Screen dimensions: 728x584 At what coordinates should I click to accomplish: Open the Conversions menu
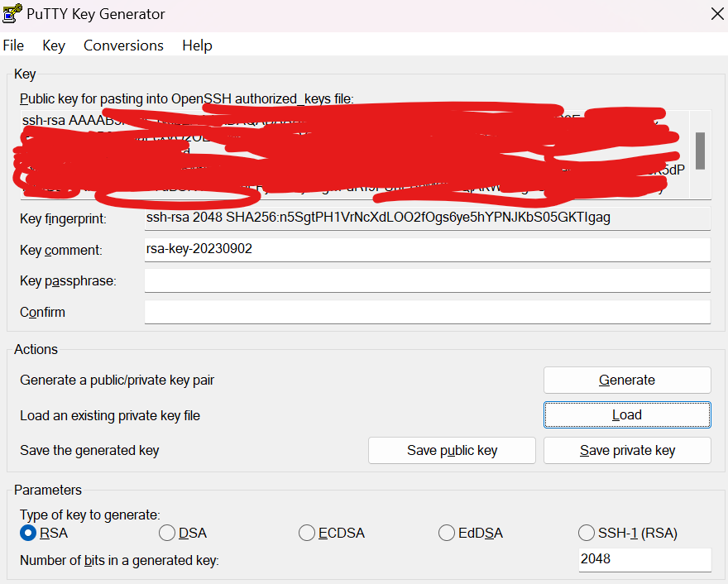tap(123, 45)
